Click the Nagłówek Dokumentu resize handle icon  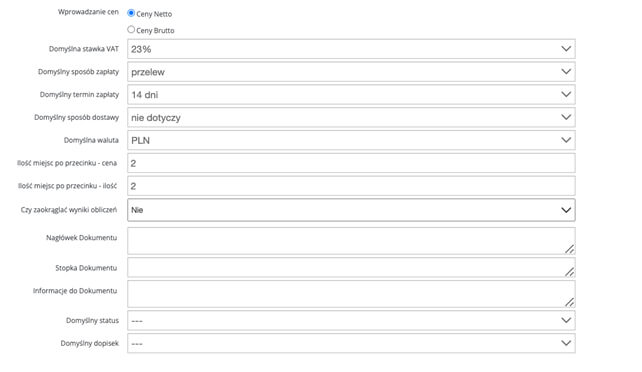pos(570,249)
